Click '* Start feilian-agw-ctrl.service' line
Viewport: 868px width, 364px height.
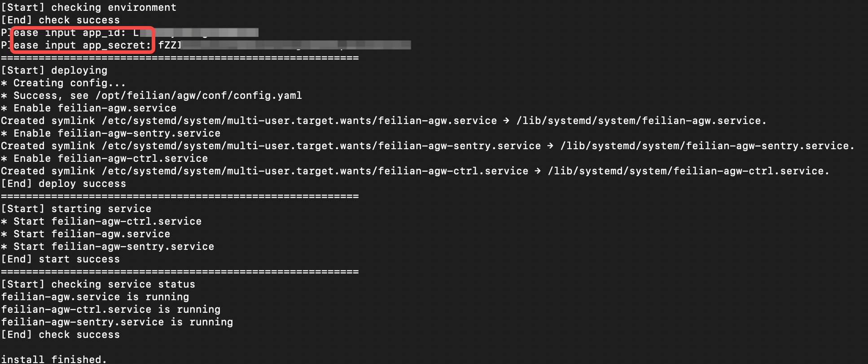(x=101, y=222)
